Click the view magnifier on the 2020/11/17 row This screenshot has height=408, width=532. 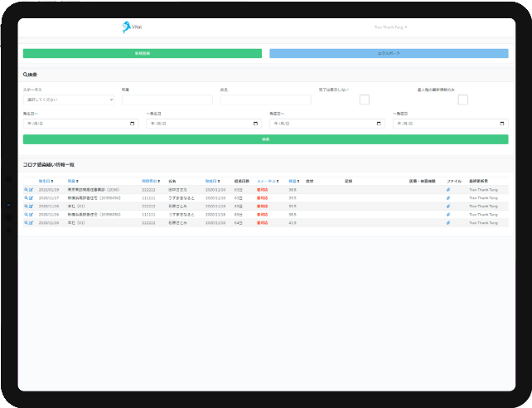coord(26,198)
